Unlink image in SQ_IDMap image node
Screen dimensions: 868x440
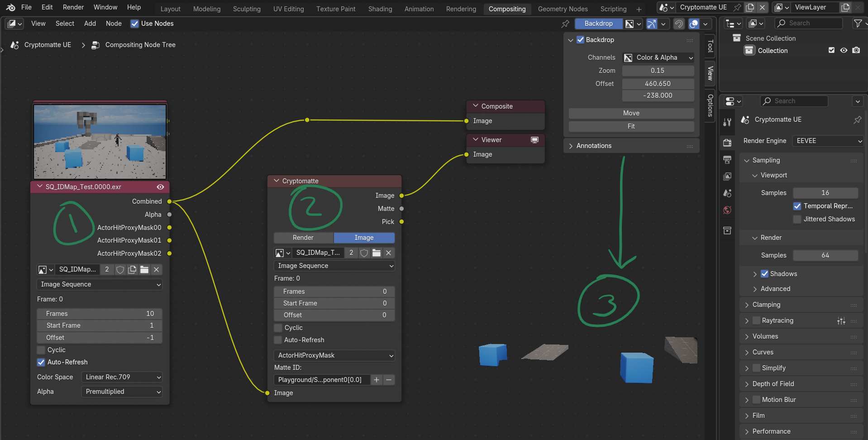(157, 270)
